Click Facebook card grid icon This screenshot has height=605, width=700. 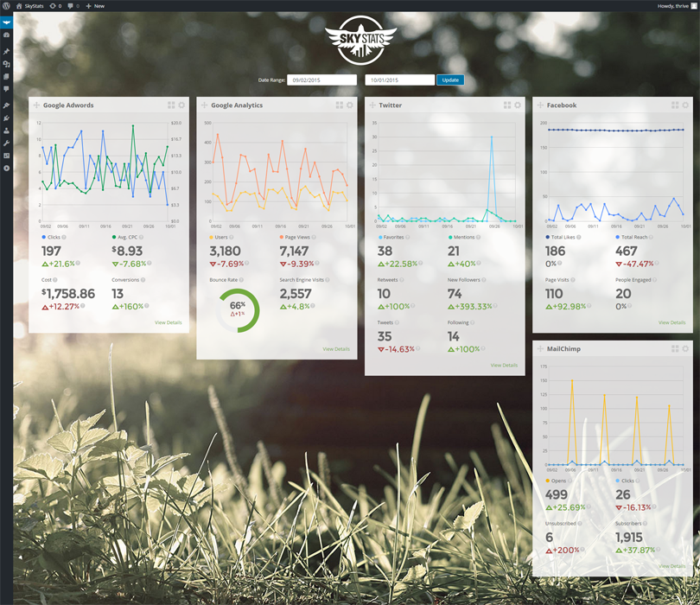675,105
